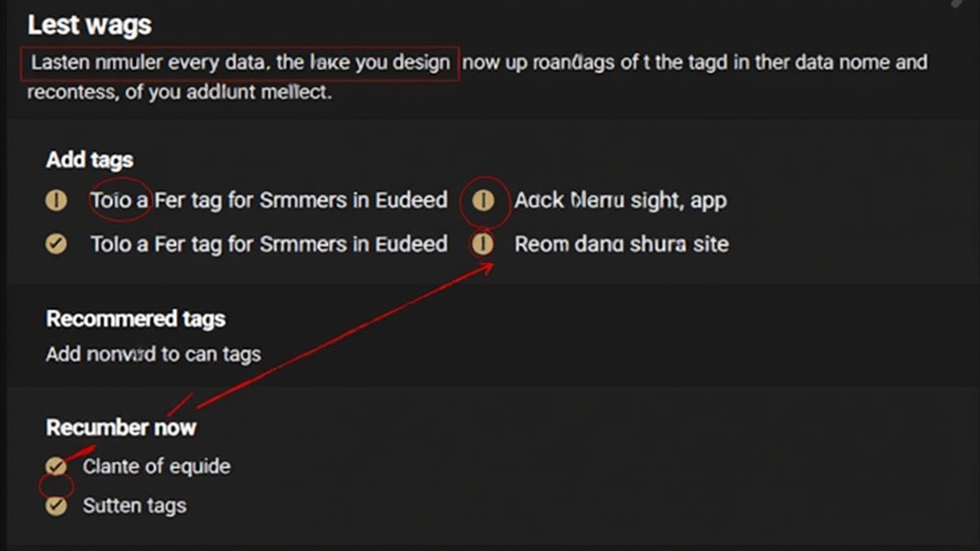Click the 'Recumber now' section heading
Image resolution: width=980 pixels, height=551 pixels.
tap(121, 427)
